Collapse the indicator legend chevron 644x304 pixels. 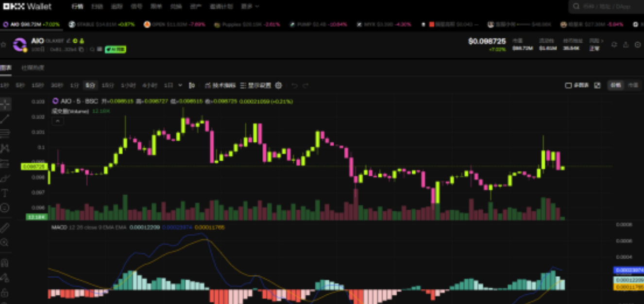tap(57, 121)
